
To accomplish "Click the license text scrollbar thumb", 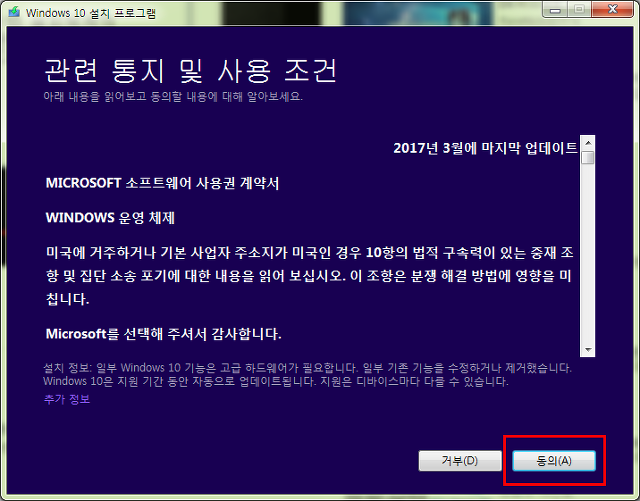I will (588, 158).
